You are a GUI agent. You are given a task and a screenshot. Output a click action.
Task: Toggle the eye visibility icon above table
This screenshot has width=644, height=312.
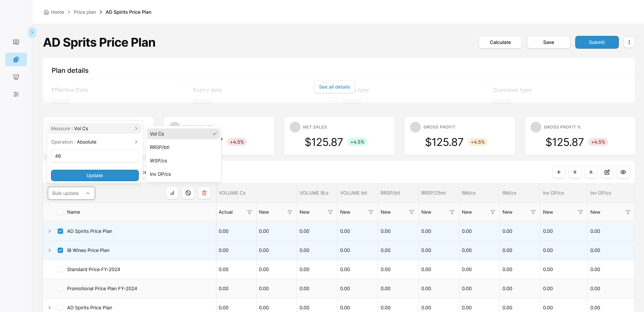pos(623,172)
